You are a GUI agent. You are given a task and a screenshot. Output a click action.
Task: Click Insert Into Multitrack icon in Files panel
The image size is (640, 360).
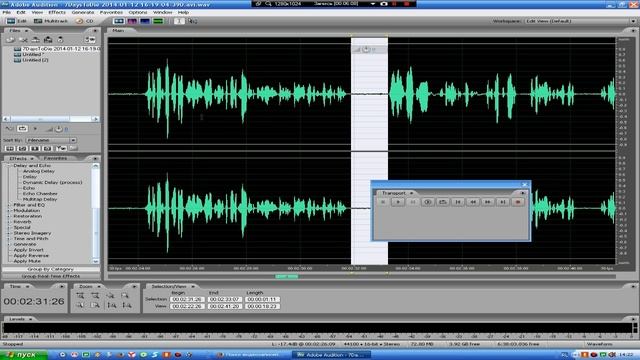pyautogui.click(x=36, y=40)
